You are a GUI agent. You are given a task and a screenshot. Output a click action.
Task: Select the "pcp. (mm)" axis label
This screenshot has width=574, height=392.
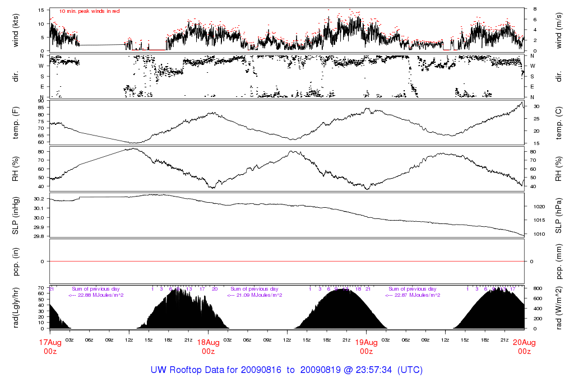tap(558, 262)
